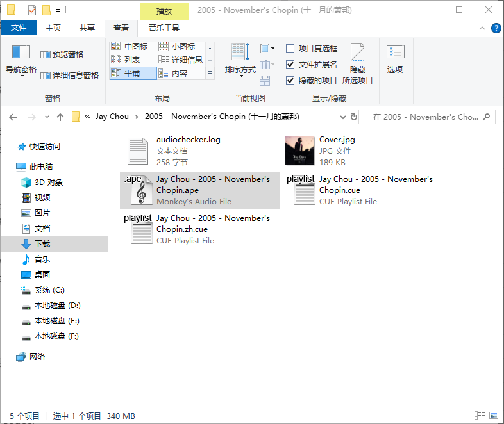Expand the layout gallery more arrow
Screen dimensions: 504x424
pyautogui.click(x=210, y=74)
